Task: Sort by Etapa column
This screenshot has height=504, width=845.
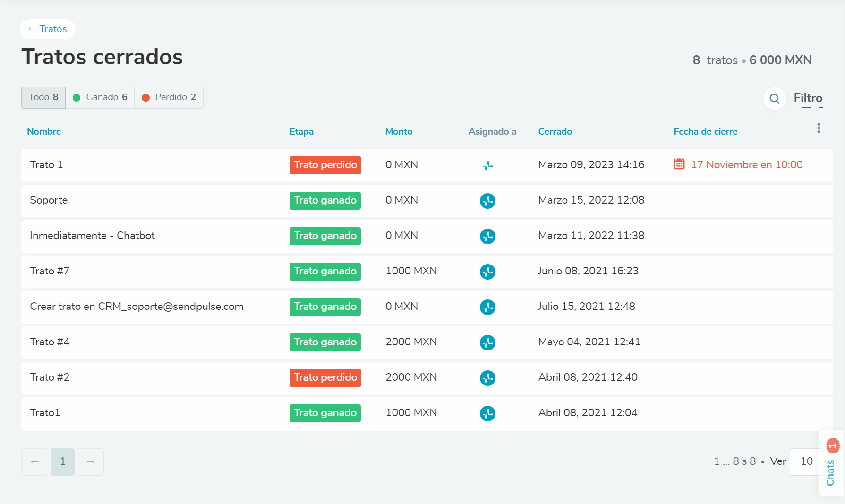Action: 301,131
